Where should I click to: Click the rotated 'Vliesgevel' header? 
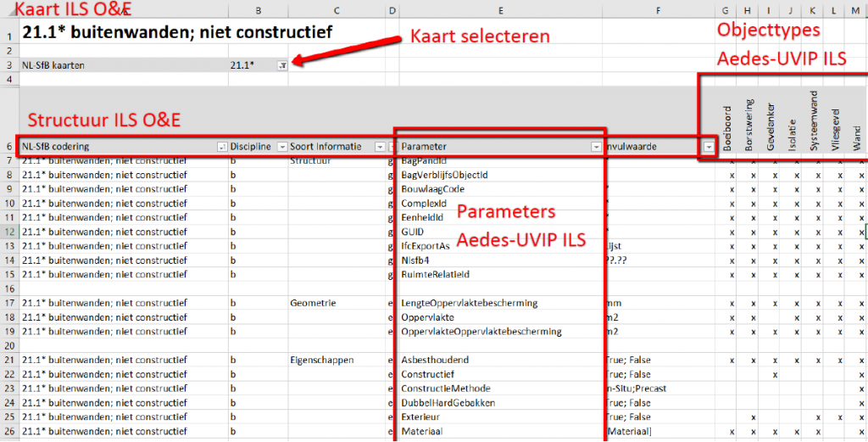point(835,129)
